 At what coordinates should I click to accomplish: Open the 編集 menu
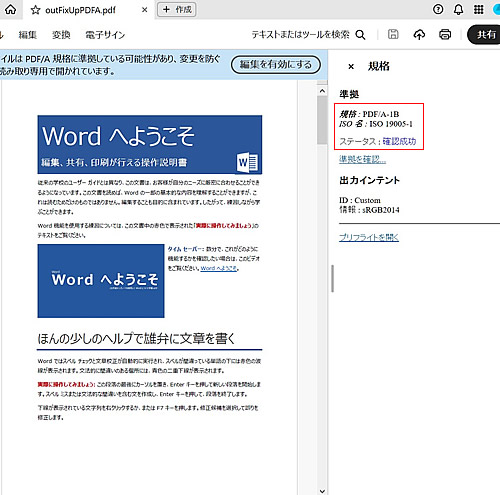click(x=28, y=35)
